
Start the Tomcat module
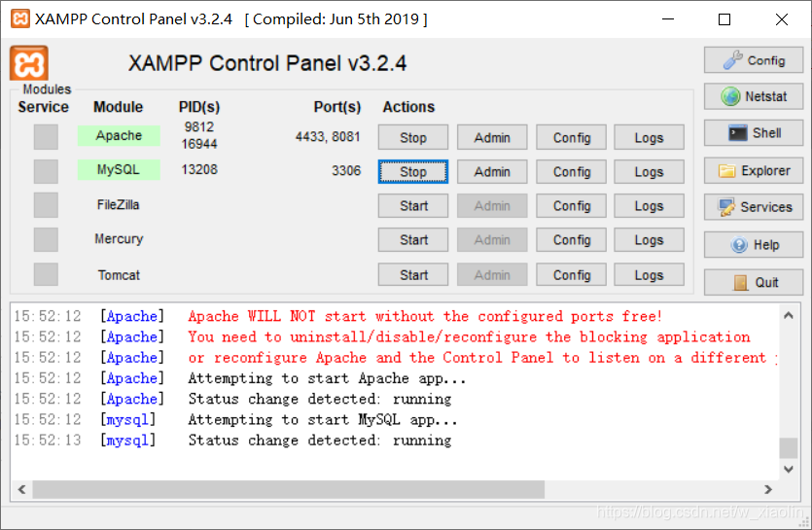(413, 274)
